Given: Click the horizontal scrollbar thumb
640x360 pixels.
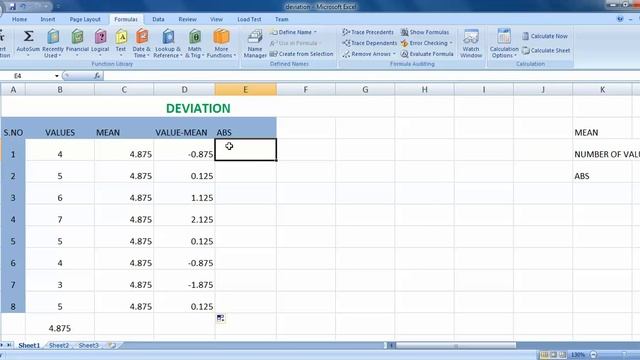Looking at the screenshot, I should point(456,345).
